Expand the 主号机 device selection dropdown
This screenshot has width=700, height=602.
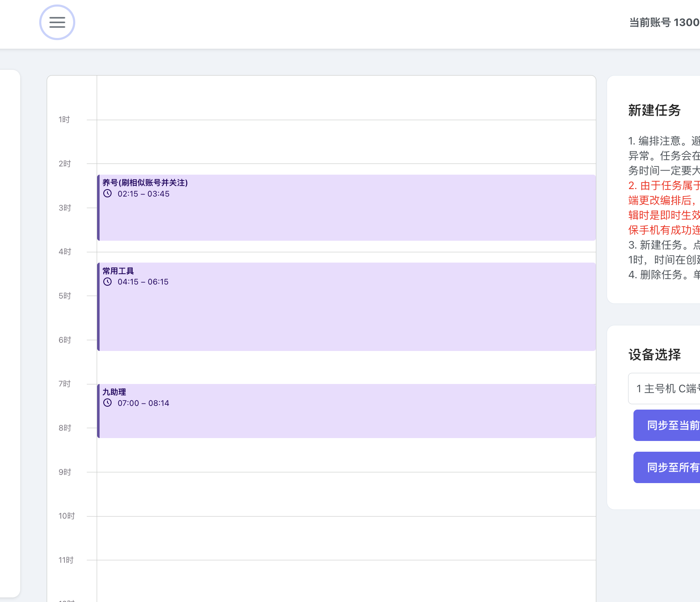(664, 389)
